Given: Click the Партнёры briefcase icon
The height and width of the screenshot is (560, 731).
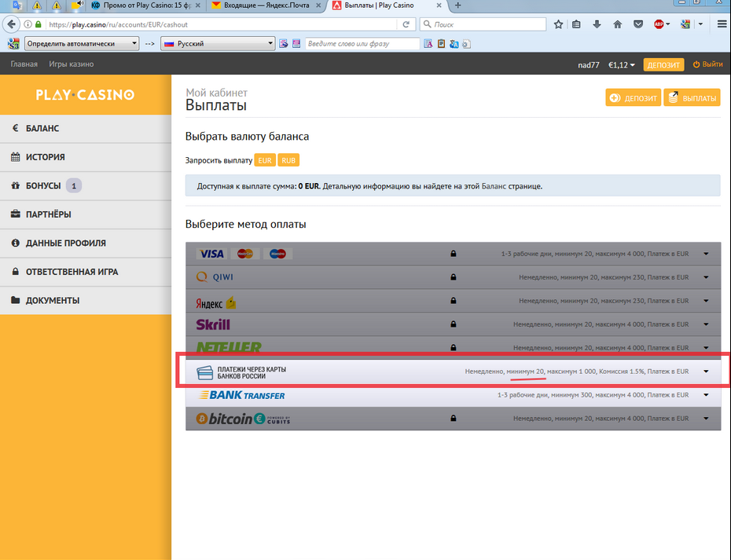Looking at the screenshot, I should pos(16,214).
